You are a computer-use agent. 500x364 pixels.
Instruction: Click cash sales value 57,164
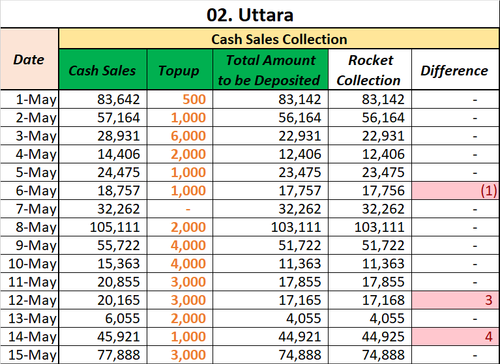tap(103, 118)
